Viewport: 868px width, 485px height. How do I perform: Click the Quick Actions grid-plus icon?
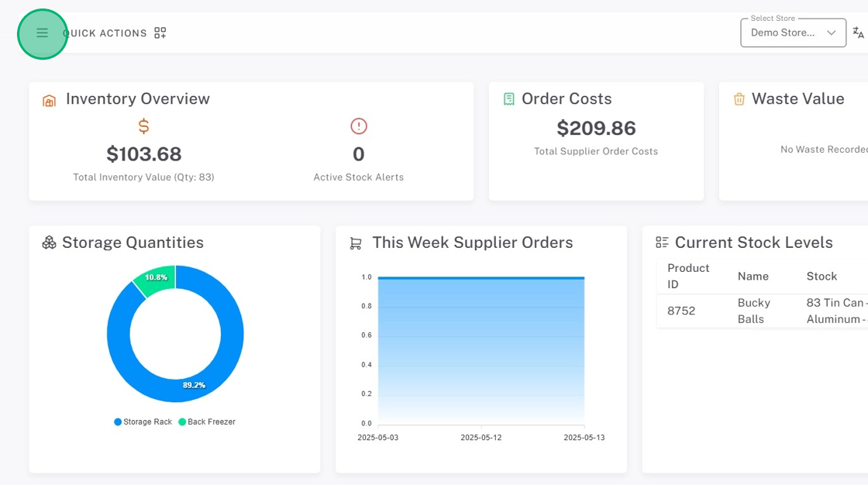pyautogui.click(x=160, y=33)
